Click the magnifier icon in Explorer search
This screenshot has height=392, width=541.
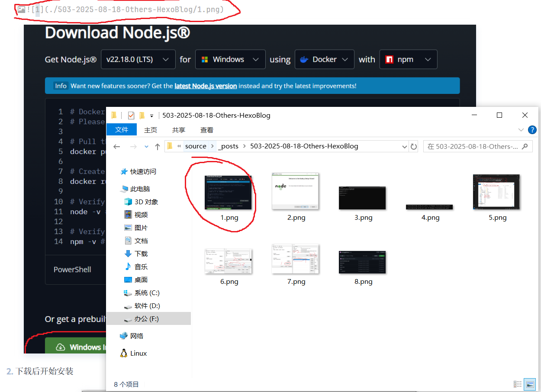point(525,146)
